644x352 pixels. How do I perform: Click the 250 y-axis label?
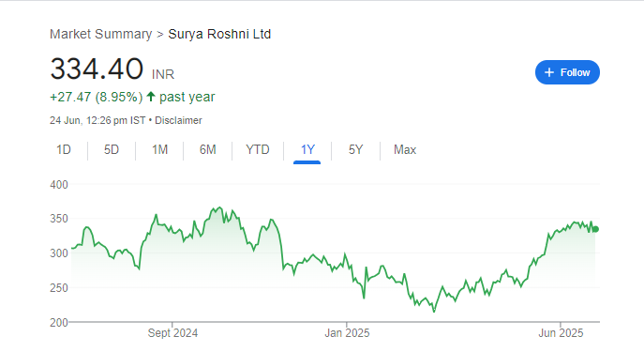pos(59,288)
